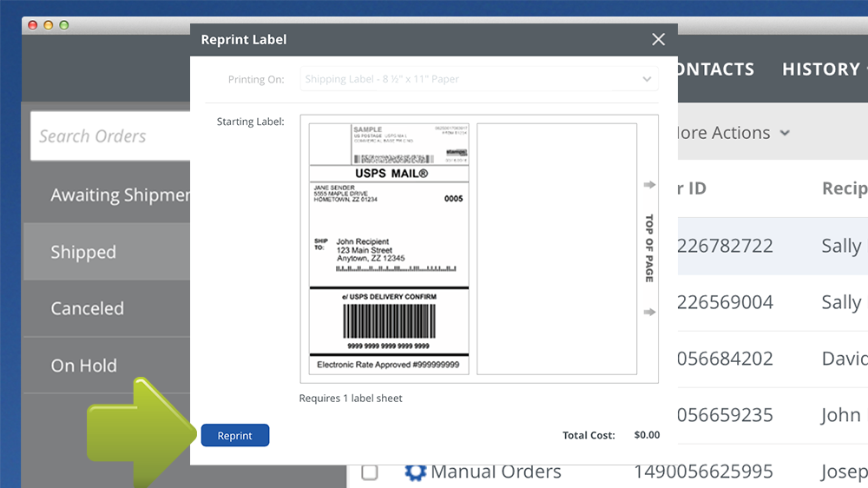Choose the empty right label position
The width and height of the screenshot is (868, 488).
point(556,248)
